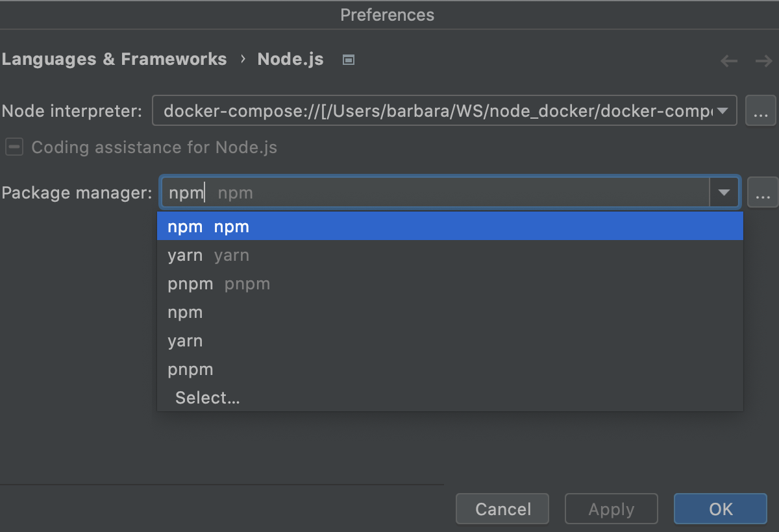
Task: Click the back navigation arrow
Action: (x=729, y=61)
